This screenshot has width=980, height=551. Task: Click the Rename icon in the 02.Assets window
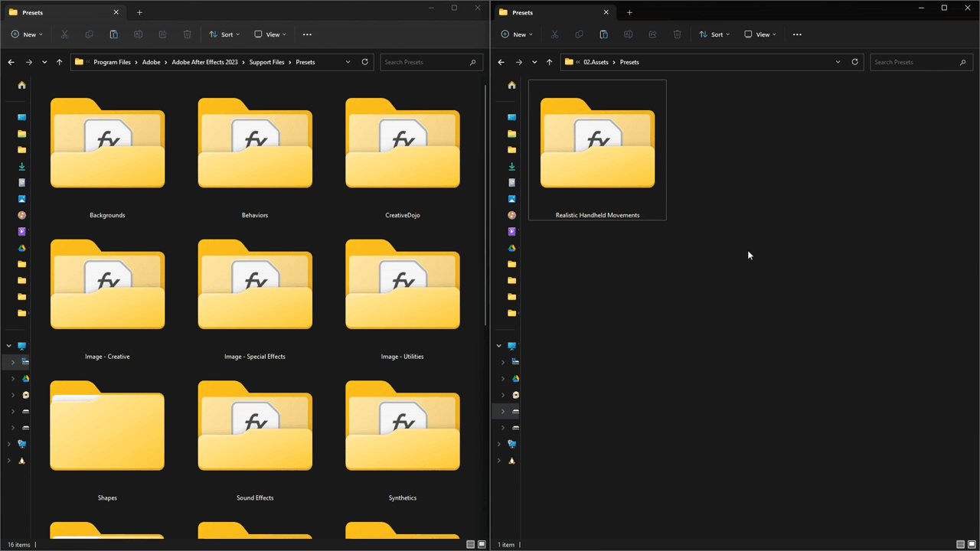pos(628,34)
